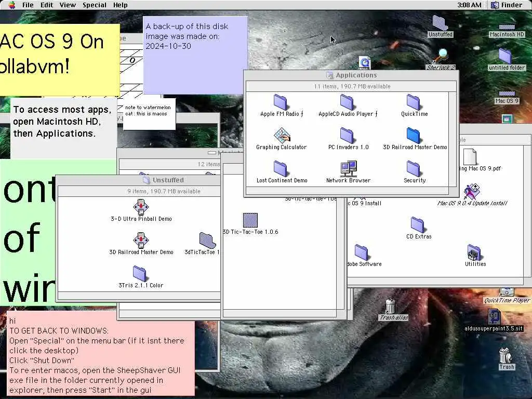Select the 3dTicTacToe file in Unstuffed
Image resolution: width=532 pixels, height=399 pixels.
[x=207, y=241]
